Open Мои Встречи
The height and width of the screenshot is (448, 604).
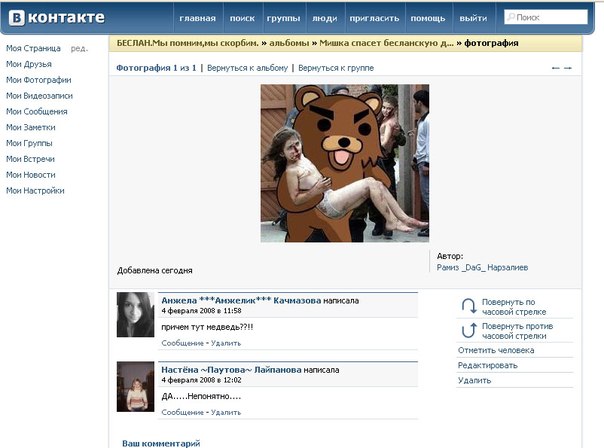point(30,159)
